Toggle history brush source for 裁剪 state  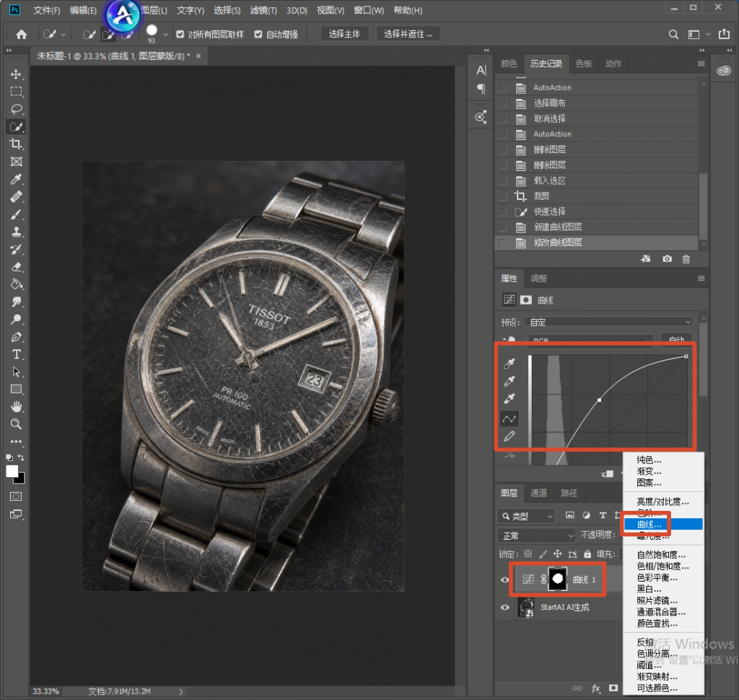pyautogui.click(x=503, y=196)
